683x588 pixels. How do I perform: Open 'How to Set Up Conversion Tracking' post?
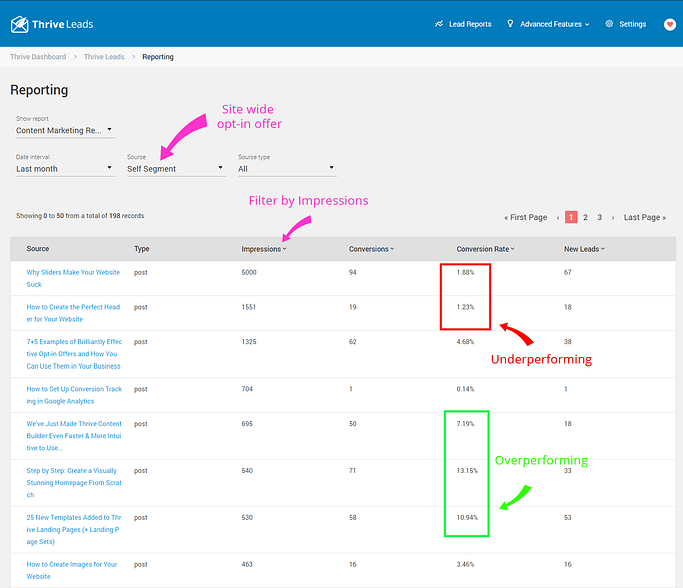[x=74, y=395]
